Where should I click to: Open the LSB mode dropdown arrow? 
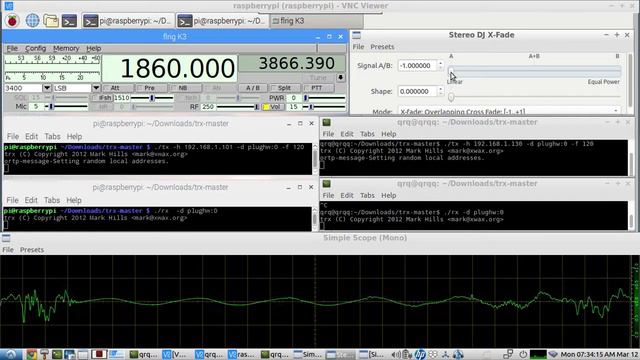96,88
